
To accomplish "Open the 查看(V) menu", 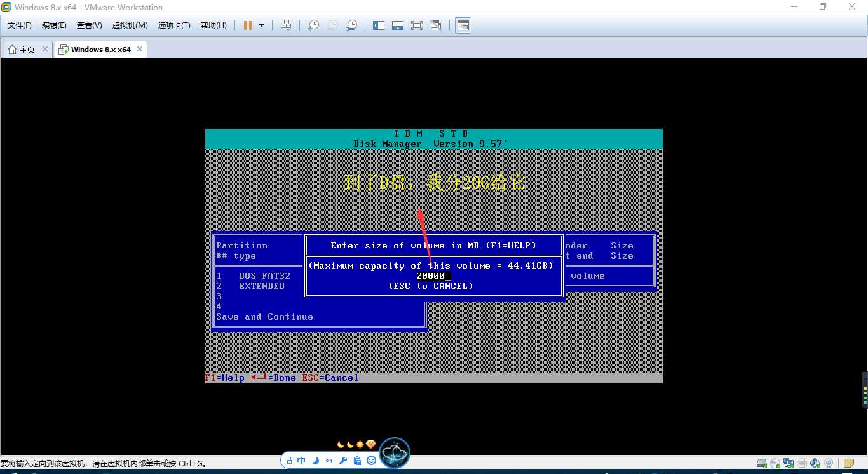I will pos(89,25).
